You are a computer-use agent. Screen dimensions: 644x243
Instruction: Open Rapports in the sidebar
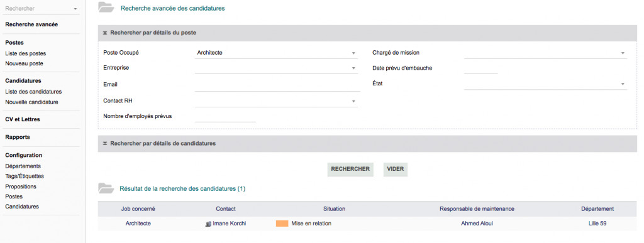tap(18, 138)
